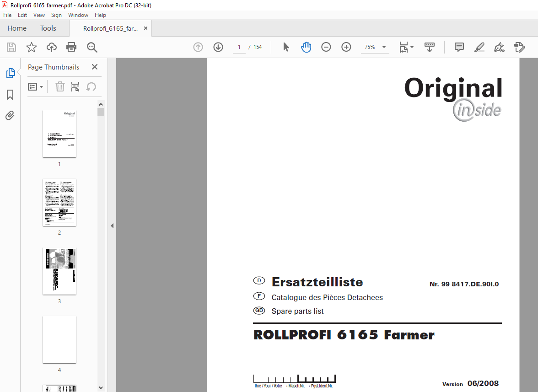Select the Rollprofi_6165_far... document tab

coord(111,28)
